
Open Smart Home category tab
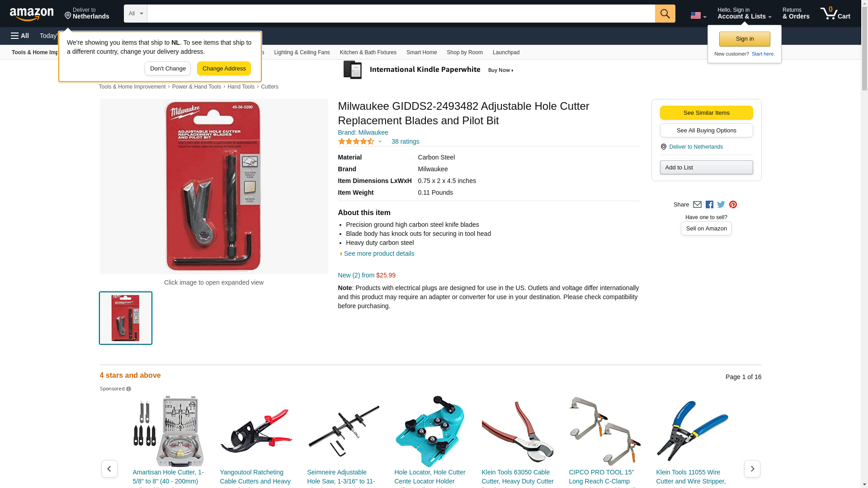[x=421, y=52]
